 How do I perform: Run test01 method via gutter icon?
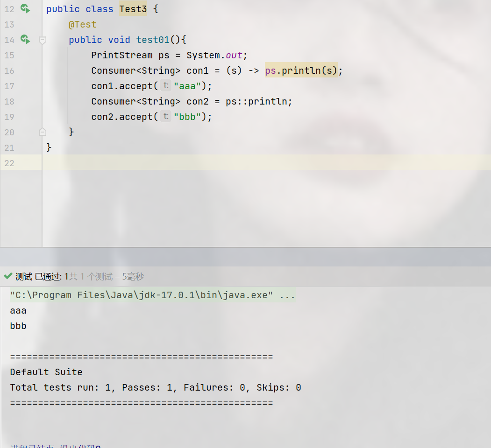click(x=25, y=39)
